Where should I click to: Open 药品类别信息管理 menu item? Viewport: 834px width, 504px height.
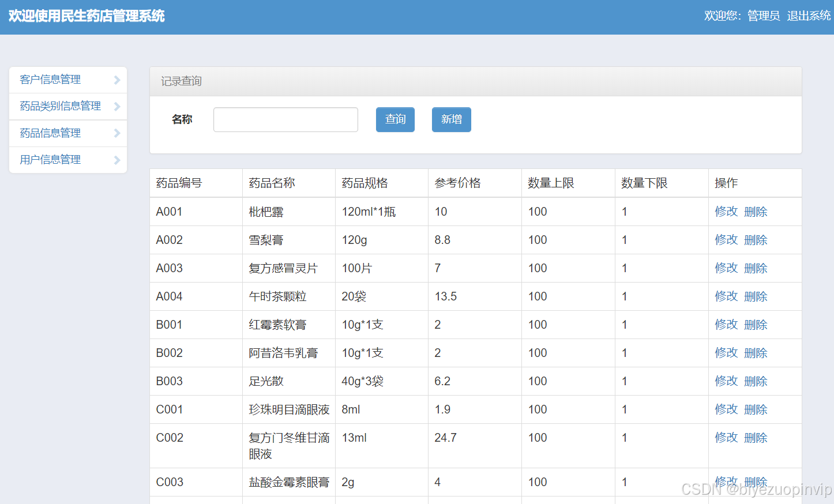(x=68, y=106)
